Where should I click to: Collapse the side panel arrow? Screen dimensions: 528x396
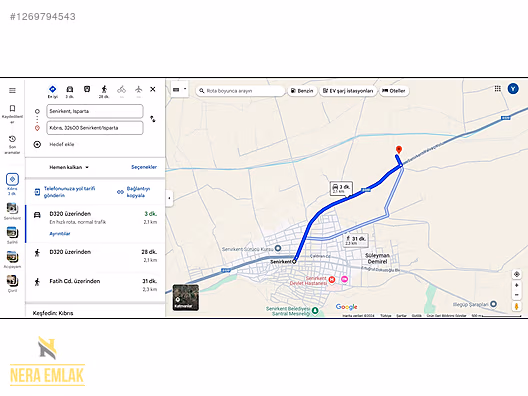coord(169,198)
